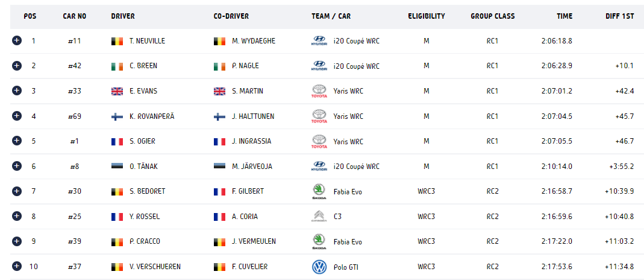Click the TIME column header

click(564, 16)
